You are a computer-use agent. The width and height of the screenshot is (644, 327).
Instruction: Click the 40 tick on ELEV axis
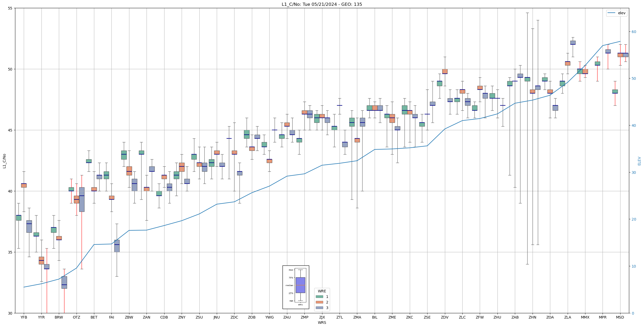click(x=634, y=125)
